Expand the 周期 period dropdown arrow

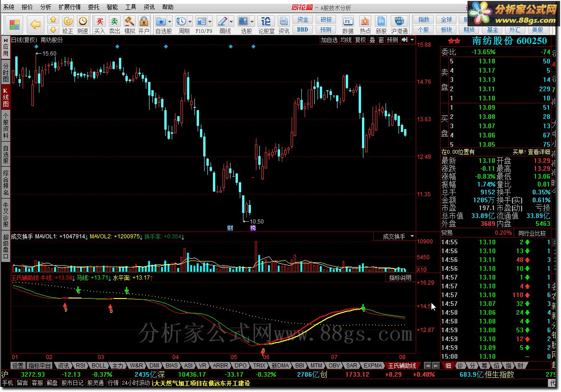tap(190, 22)
